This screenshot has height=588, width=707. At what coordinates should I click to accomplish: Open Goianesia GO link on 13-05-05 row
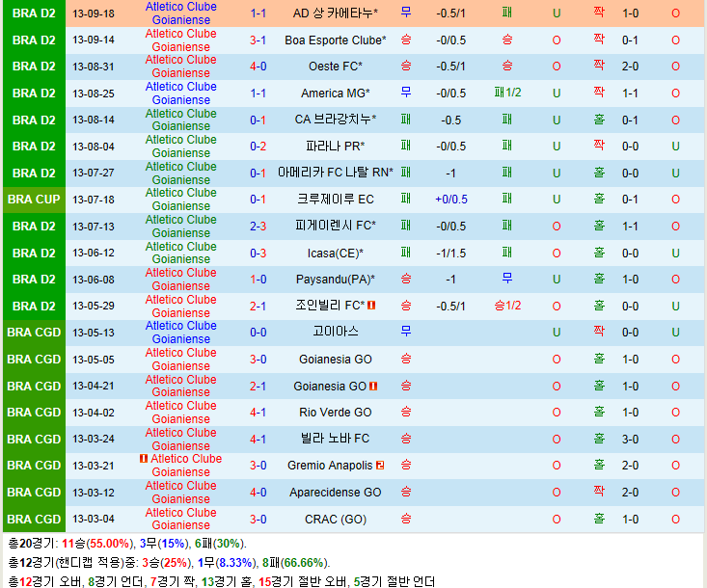[x=335, y=360]
